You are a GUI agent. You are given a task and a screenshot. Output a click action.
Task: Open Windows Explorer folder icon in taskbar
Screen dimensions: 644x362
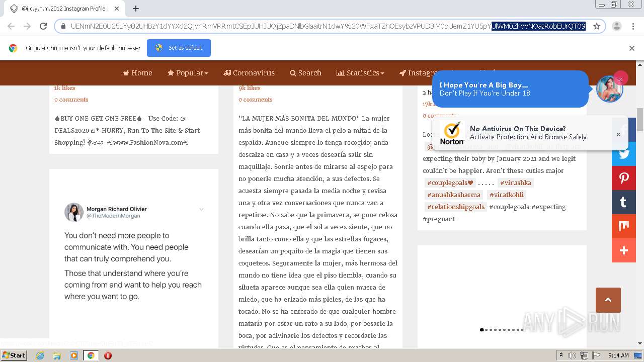point(57,355)
